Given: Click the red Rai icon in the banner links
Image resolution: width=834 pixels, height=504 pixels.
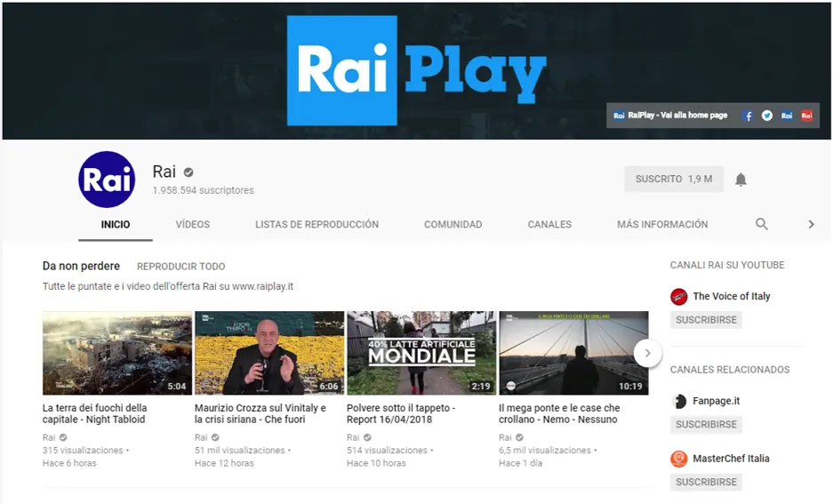Looking at the screenshot, I should 806,116.
